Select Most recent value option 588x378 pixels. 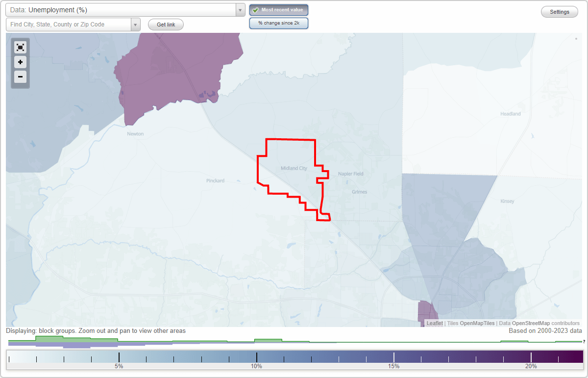pyautogui.click(x=279, y=10)
